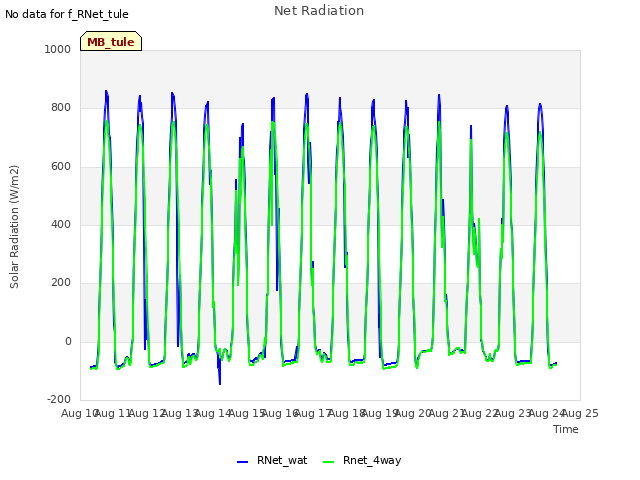Click the Aug 24 x-axis tick label
The height and width of the screenshot is (480, 640).
[547, 413]
